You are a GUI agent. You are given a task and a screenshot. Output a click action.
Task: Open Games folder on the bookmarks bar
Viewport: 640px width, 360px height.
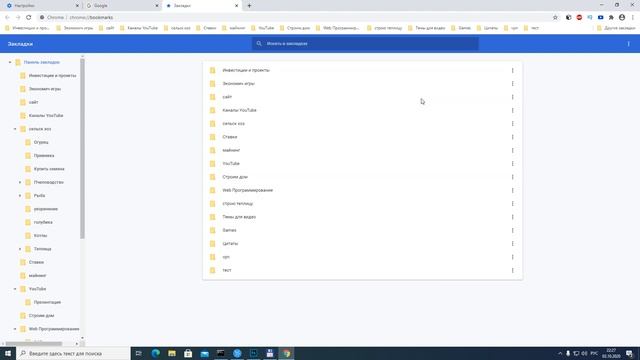(461, 28)
